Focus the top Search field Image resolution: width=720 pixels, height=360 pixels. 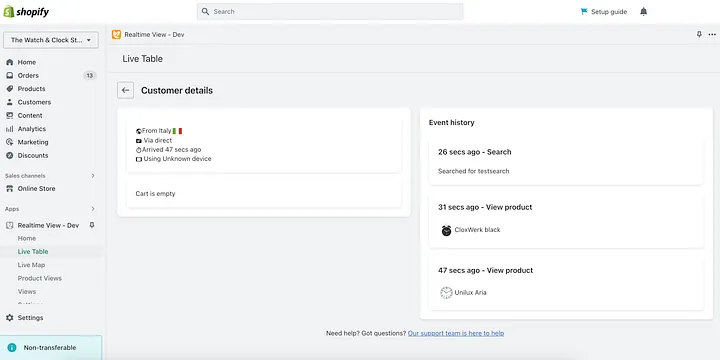330,11
